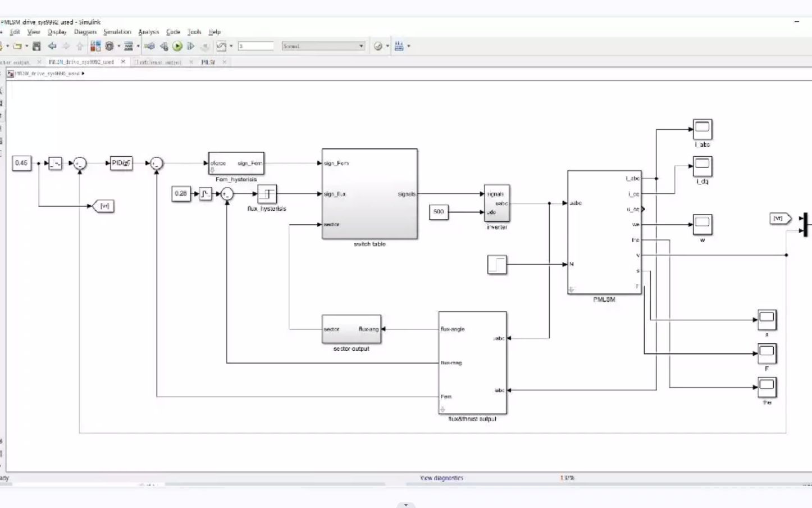Open a model with the folder icon
This screenshot has height=508, width=812.
tap(17, 46)
